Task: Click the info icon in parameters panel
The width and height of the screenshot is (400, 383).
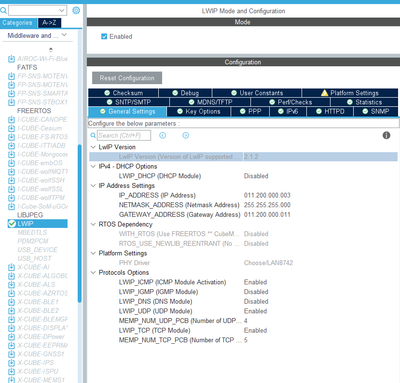Action: pyautogui.click(x=386, y=135)
